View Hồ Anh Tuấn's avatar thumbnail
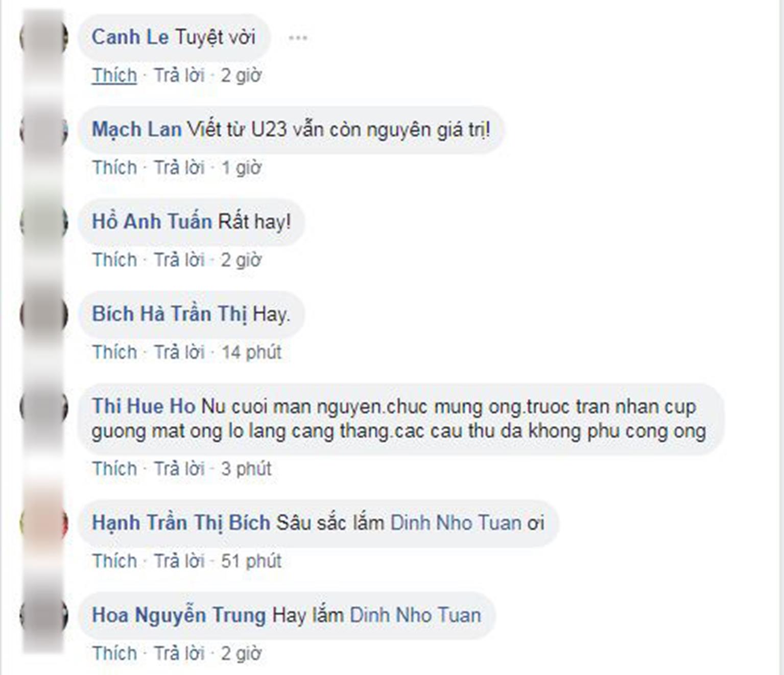The width and height of the screenshot is (784, 675). point(44,222)
